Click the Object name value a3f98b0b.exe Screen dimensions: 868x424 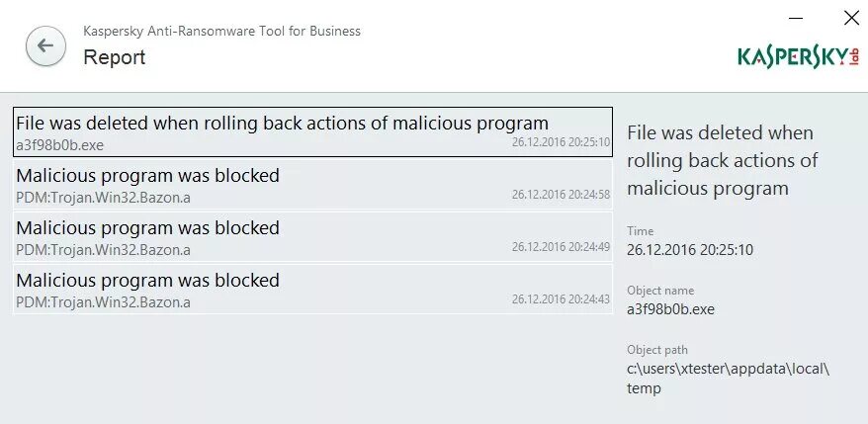point(670,308)
